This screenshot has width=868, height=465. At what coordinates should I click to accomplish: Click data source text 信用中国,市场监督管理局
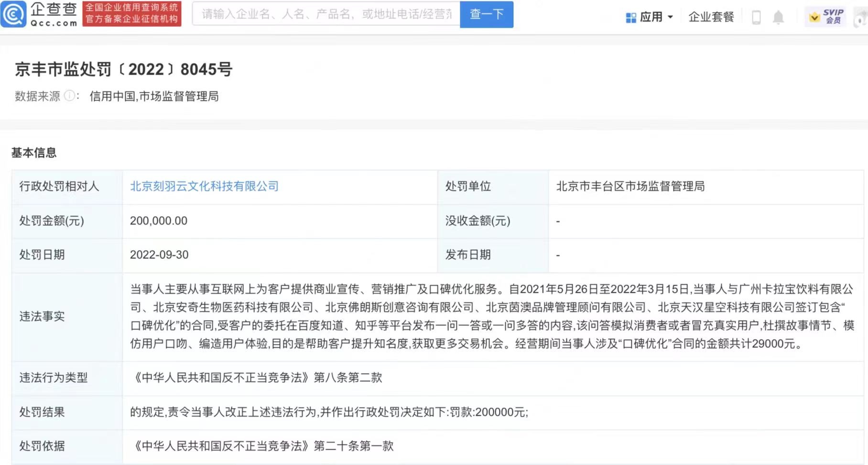[154, 96]
